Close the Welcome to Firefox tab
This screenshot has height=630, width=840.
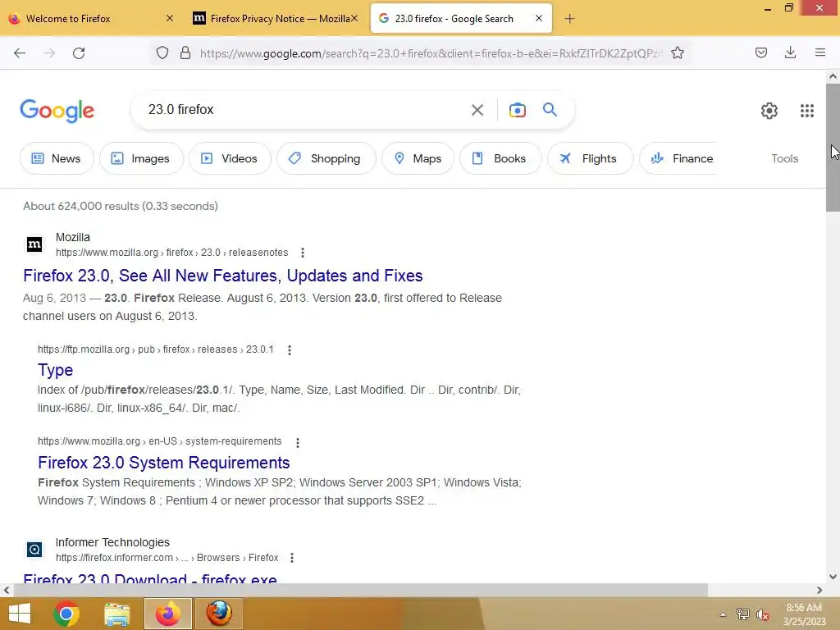pos(169,18)
